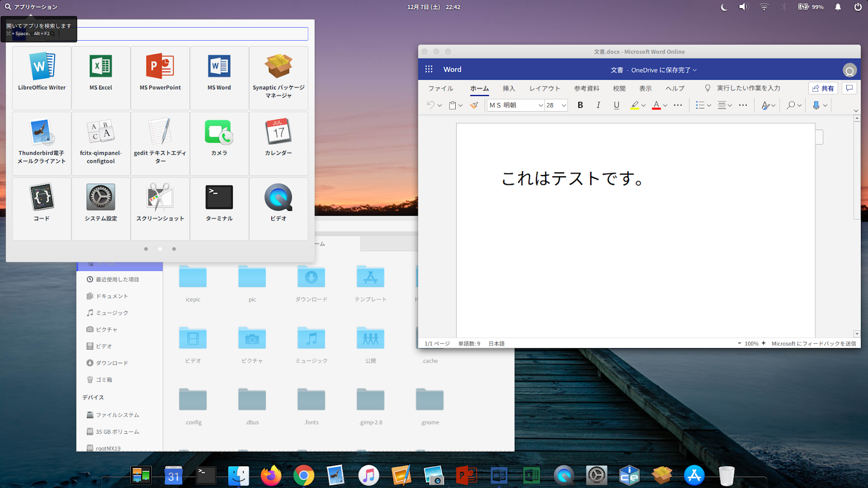868x488 pixels.
Task: Switch to the 校閲 tab
Action: pyautogui.click(x=620, y=88)
